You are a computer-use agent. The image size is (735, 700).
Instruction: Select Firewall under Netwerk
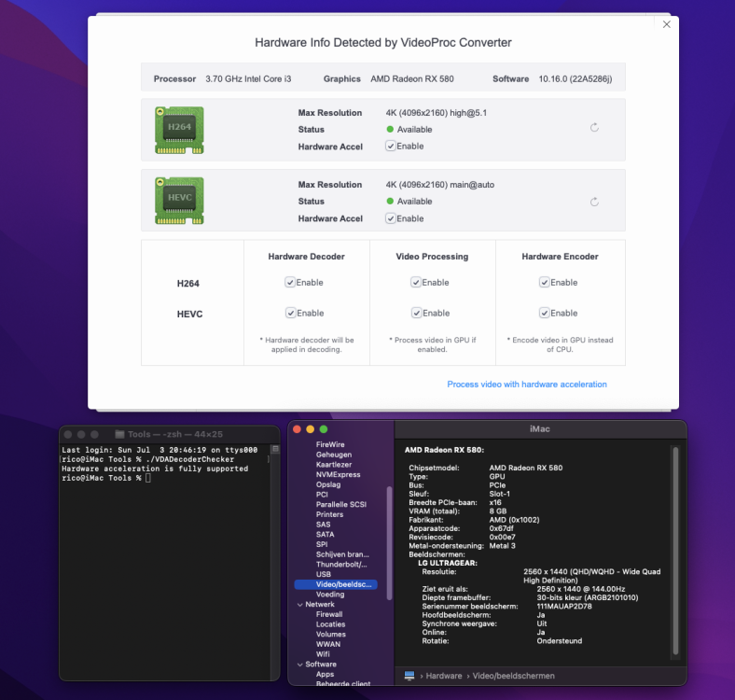(329, 614)
